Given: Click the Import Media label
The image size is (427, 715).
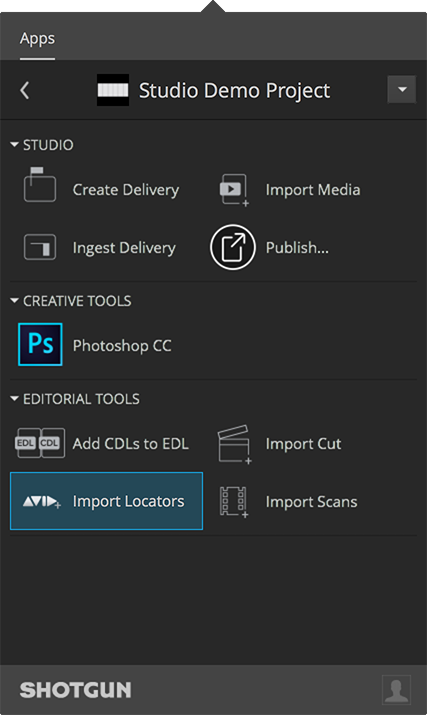Looking at the screenshot, I should (x=313, y=189).
